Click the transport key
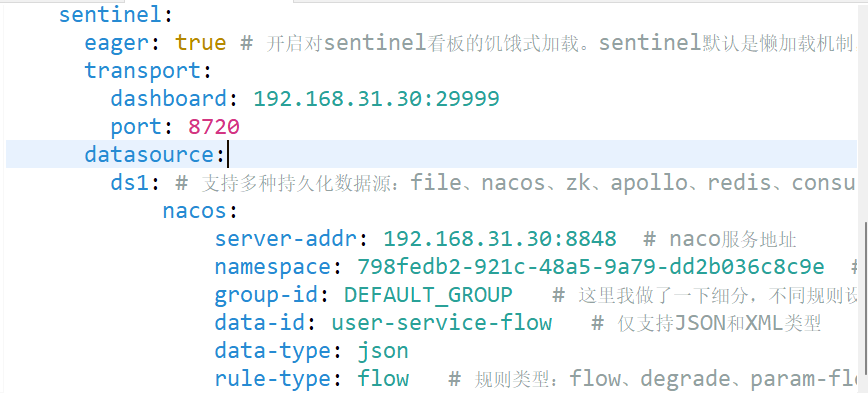 click(x=143, y=71)
